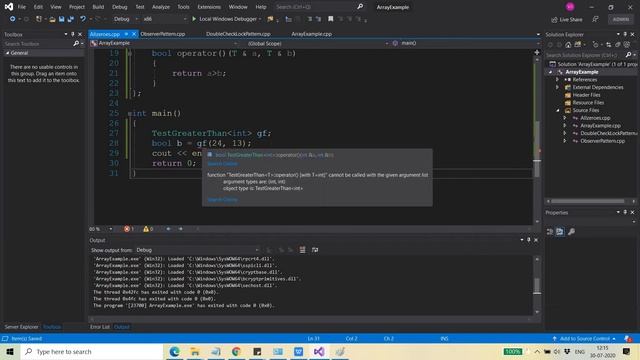640x360 pixels.
Task: Switch to DoubleCheckLockPattern.cpp tab
Action: click(x=238, y=34)
